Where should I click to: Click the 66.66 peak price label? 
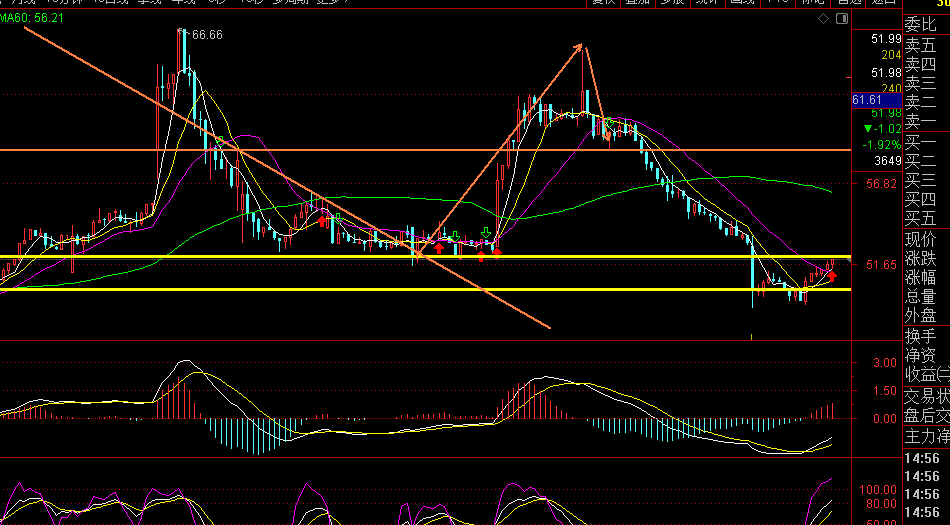coord(207,35)
